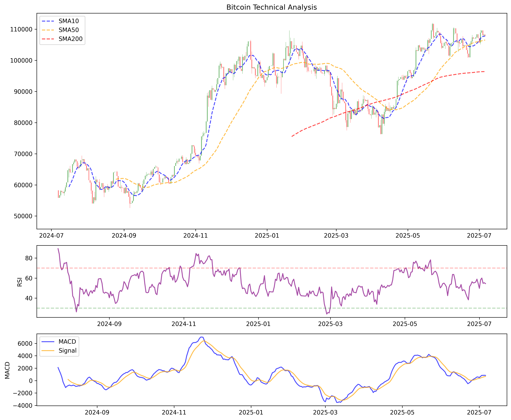Click the blue MACD legend line swatch
511x420 pixels.
(x=48, y=342)
